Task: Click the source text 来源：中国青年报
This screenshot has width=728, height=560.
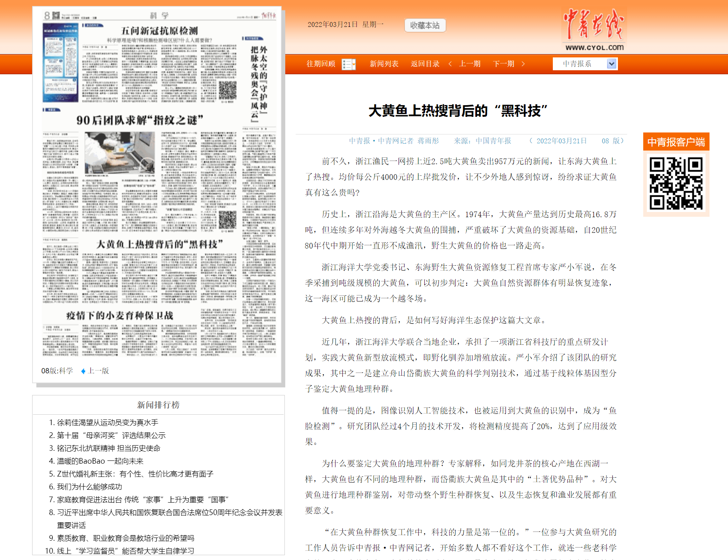Action: (483, 141)
